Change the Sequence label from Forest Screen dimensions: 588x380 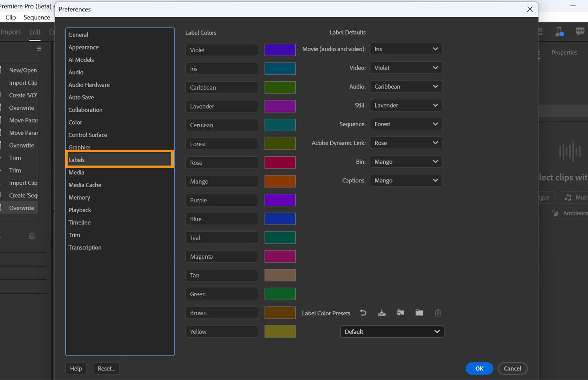pyautogui.click(x=406, y=124)
